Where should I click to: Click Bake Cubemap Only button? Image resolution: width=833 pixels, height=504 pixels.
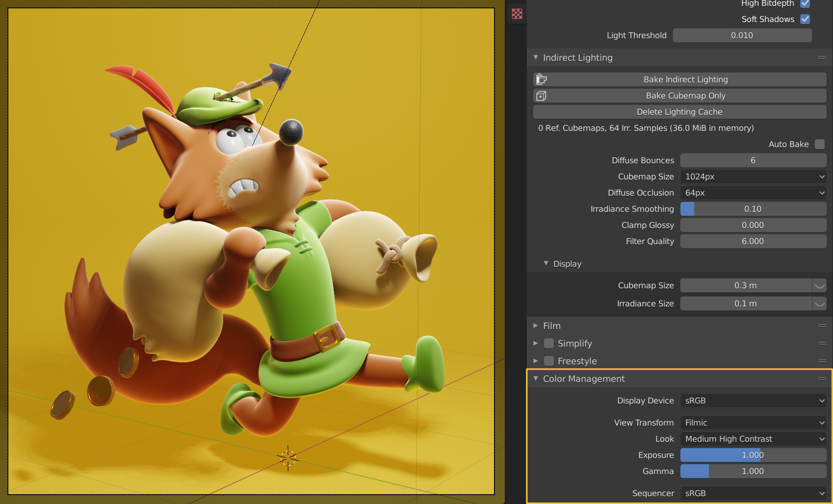679,96
